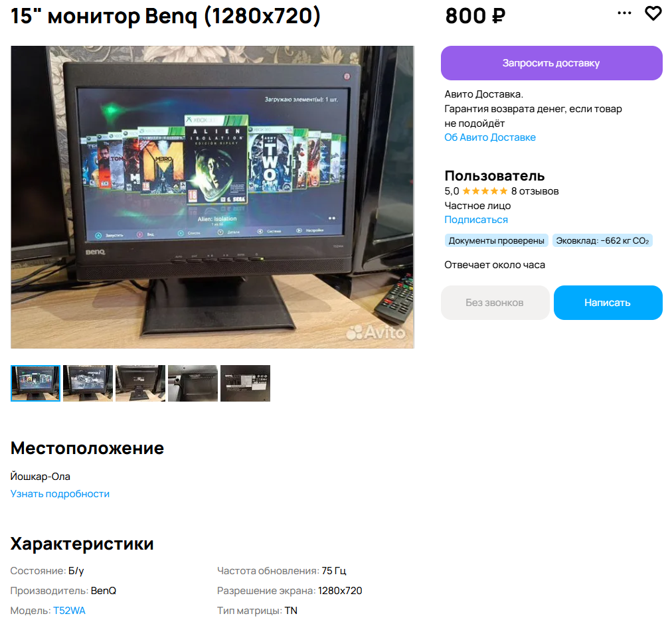Select the fifth label-photo thumbnail
Screen dimensions: 672x620
pyautogui.click(x=245, y=383)
